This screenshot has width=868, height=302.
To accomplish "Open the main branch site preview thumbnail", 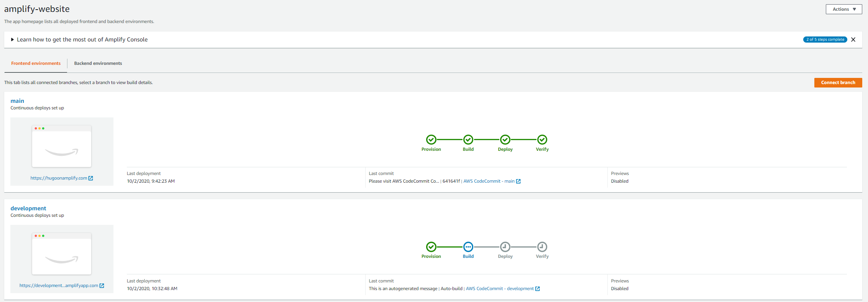I will tap(62, 146).
